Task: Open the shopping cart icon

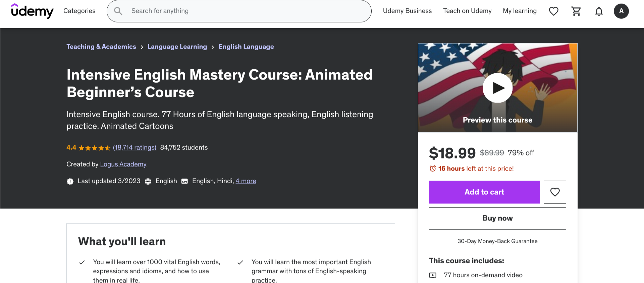Action: (576, 11)
